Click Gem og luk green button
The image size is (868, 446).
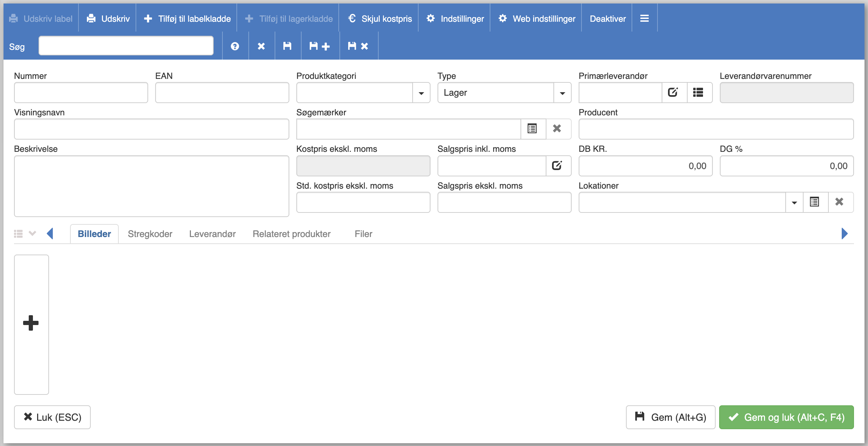tap(786, 417)
